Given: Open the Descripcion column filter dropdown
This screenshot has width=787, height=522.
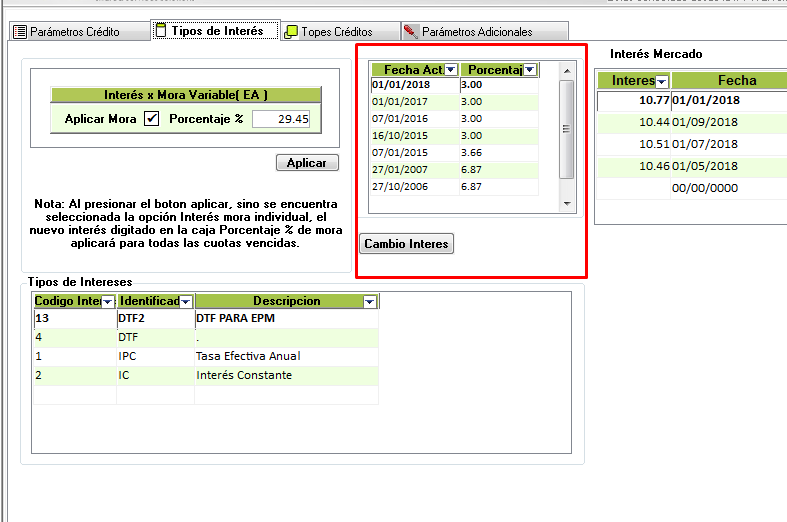Looking at the screenshot, I should point(370,301).
